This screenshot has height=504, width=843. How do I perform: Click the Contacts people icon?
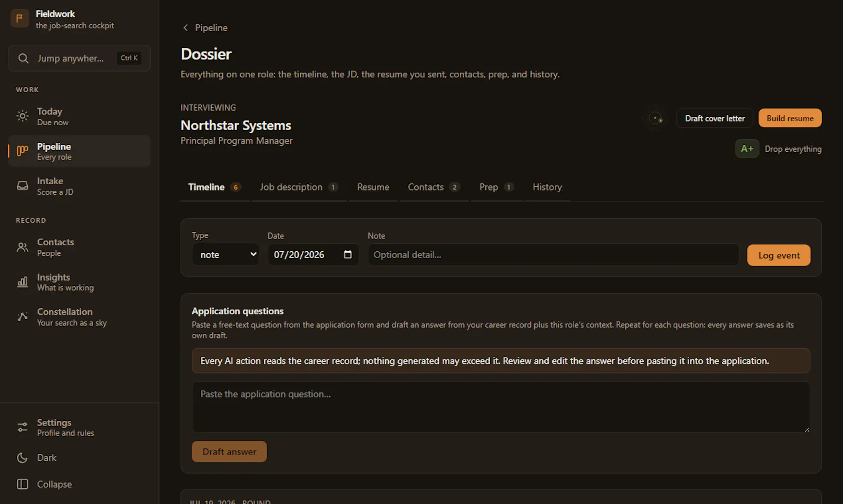[22, 247]
